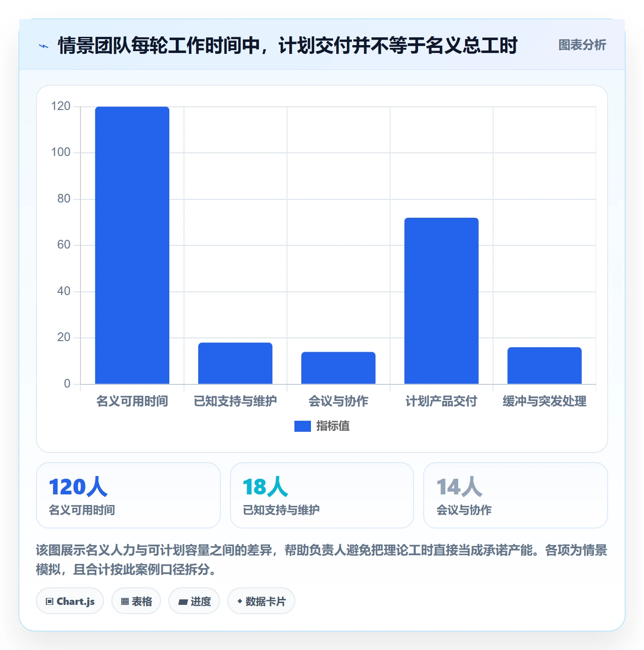Select the Chart.js tag chip
This screenshot has height=650, width=644.
click(70, 601)
